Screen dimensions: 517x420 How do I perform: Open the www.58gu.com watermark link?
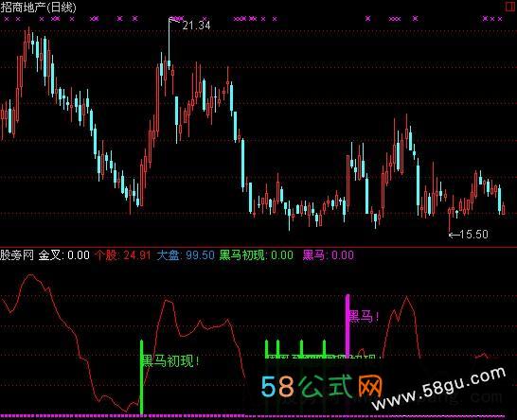(439, 389)
